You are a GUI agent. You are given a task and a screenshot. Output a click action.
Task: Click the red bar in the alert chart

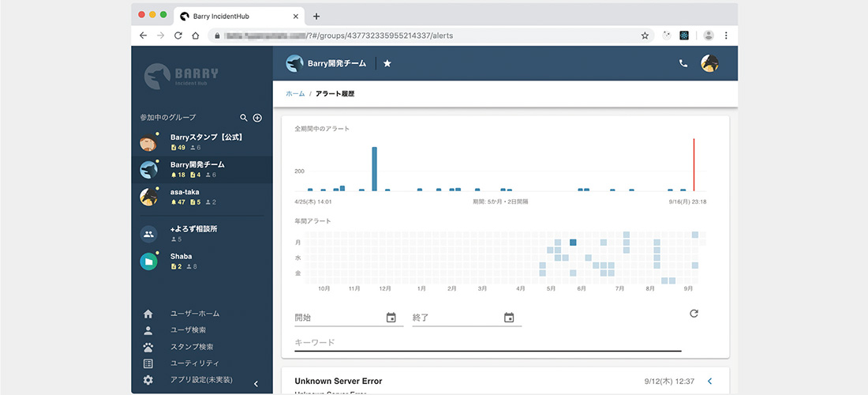tap(694, 164)
